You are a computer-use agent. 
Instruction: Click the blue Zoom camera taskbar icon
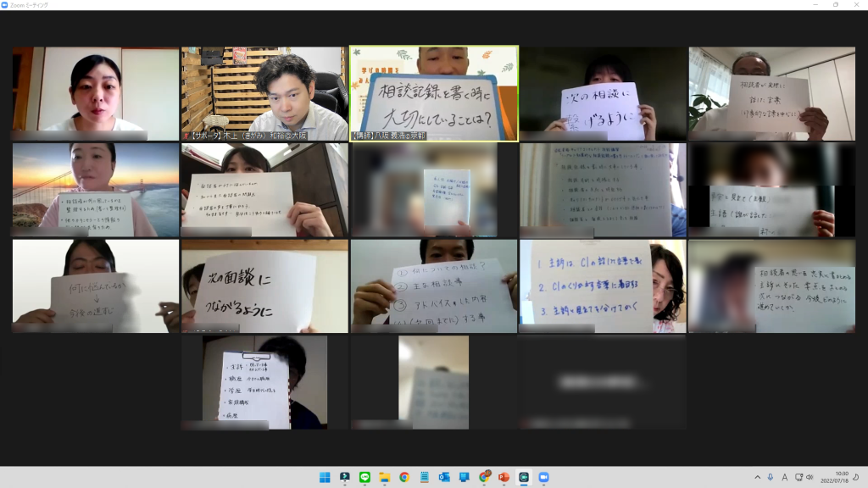pyautogui.click(x=543, y=477)
